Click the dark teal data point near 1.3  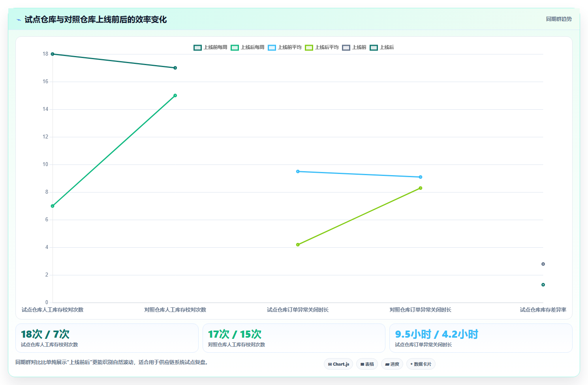(x=543, y=285)
